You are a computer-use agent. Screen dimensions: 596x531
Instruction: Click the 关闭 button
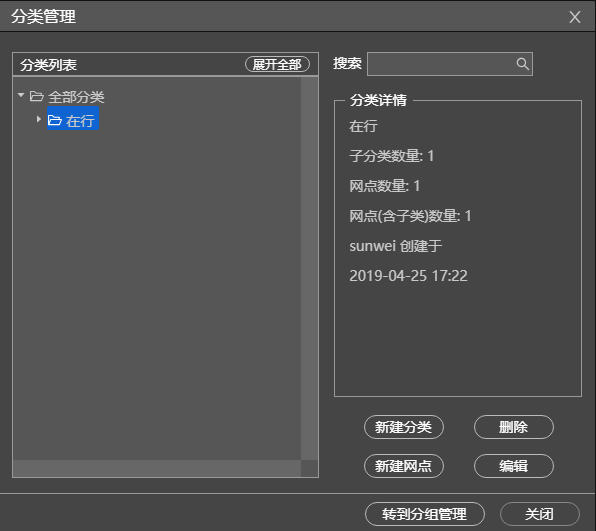[540, 514]
